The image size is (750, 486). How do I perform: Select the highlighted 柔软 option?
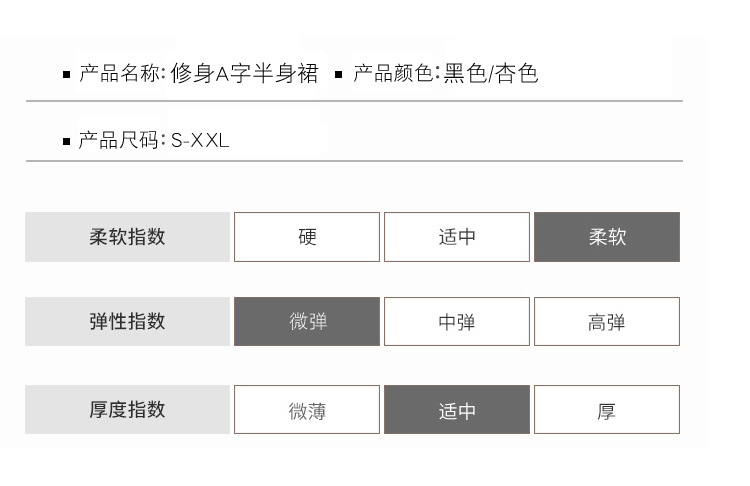coord(607,237)
